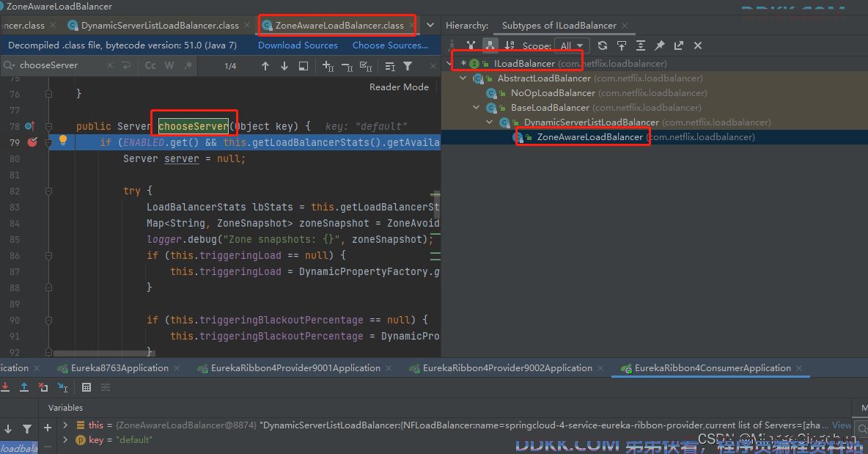Viewport: 868px width, 454px height.
Task: Unselect the last occurrence
Action: click(x=347, y=66)
